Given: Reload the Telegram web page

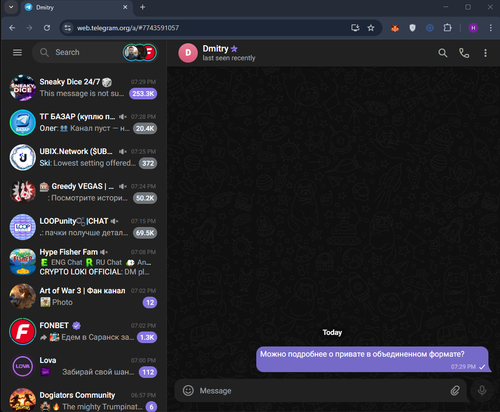Looking at the screenshot, I should tap(47, 28).
